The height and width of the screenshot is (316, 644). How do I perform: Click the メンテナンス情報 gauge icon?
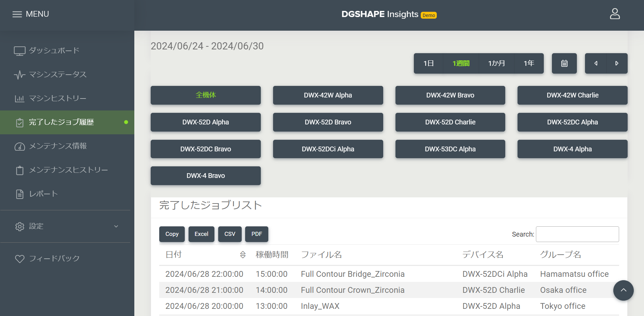pyautogui.click(x=19, y=146)
